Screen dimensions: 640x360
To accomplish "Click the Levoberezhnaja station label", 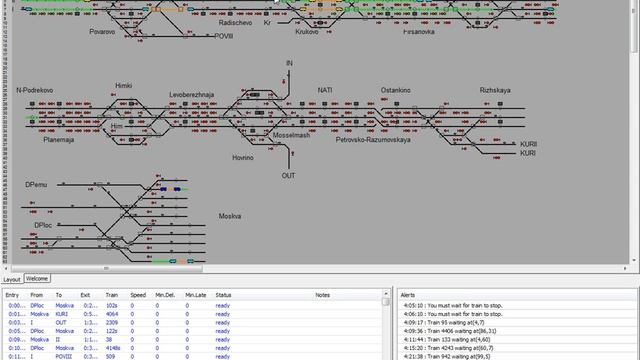I will pyautogui.click(x=191, y=95).
